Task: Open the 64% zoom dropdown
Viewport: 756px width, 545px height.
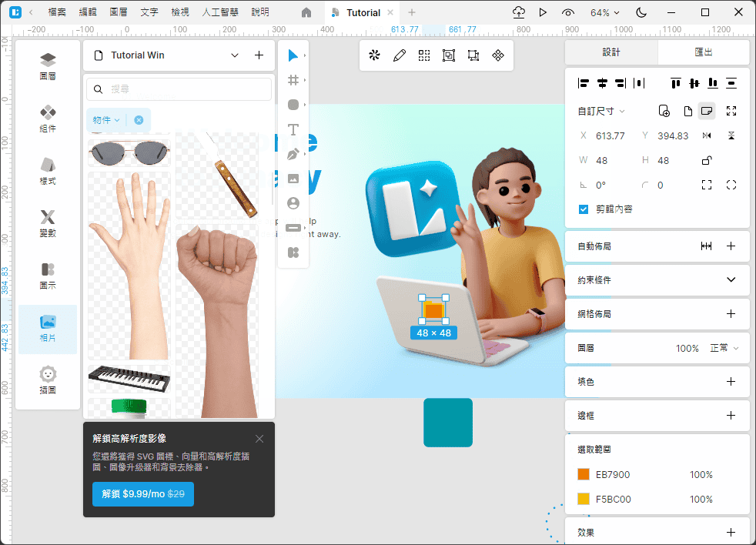Action: 605,12
